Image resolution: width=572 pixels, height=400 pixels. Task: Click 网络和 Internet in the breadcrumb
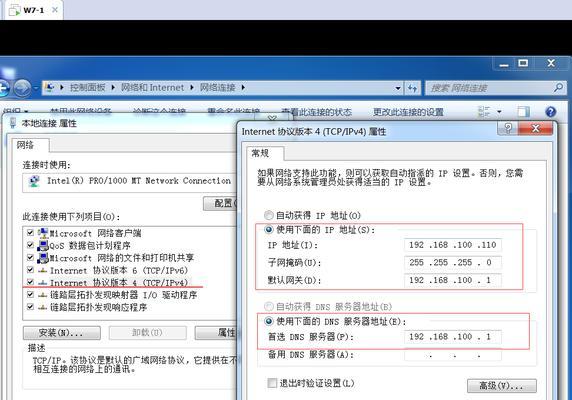pos(152,88)
